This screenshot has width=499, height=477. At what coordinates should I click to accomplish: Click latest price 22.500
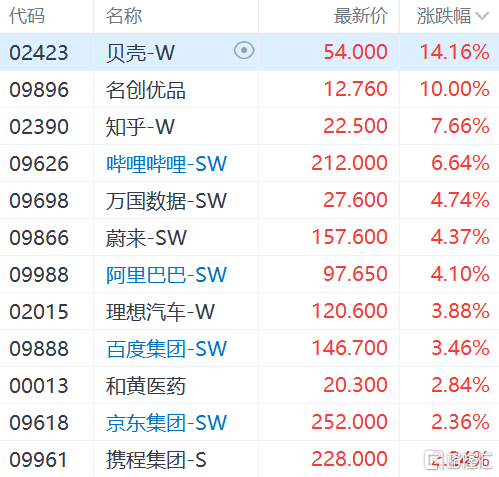click(x=355, y=126)
